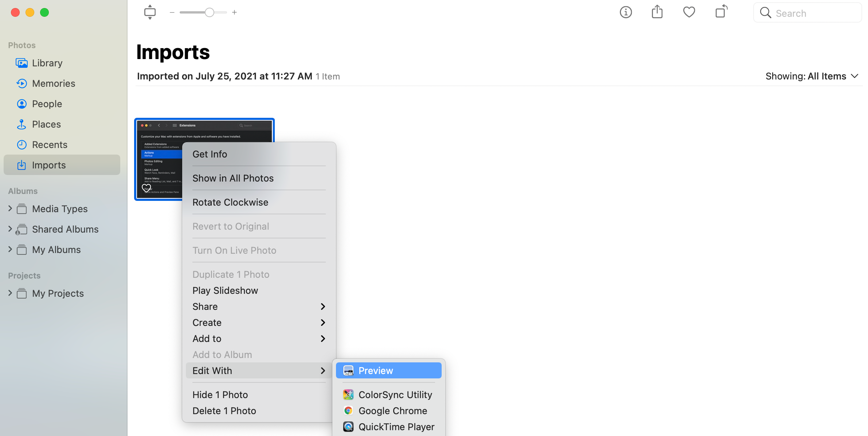868x436 pixels.
Task: Choose Rotate Clockwise from context menu
Action: (x=230, y=202)
